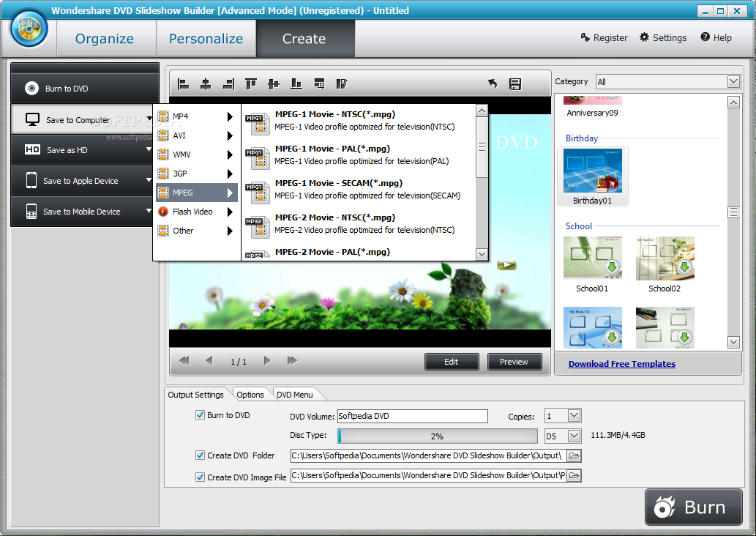Click the align vertical middle icon
Viewport: 756px width, 536px height.
(274, 84)
